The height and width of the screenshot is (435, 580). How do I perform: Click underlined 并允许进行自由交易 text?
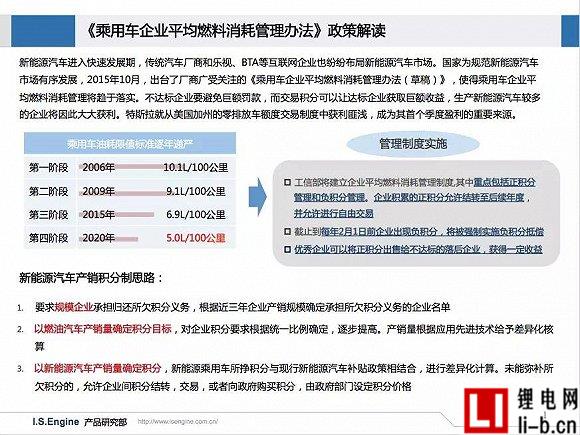click(x=333, y=213)
